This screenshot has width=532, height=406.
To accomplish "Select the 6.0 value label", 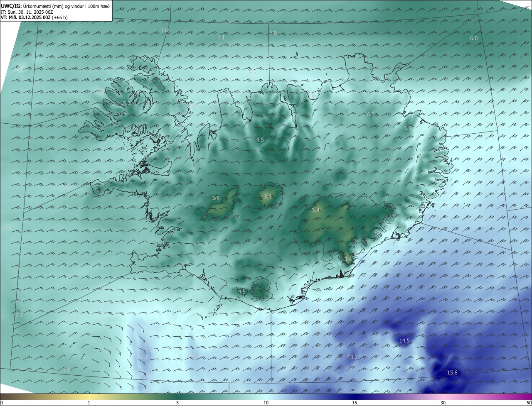I will point(474,38).
